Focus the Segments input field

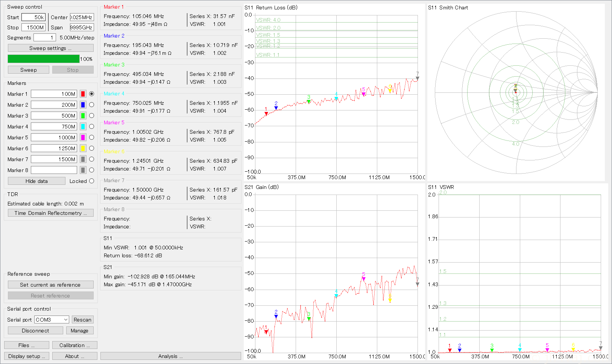click(x=45, y=38)
